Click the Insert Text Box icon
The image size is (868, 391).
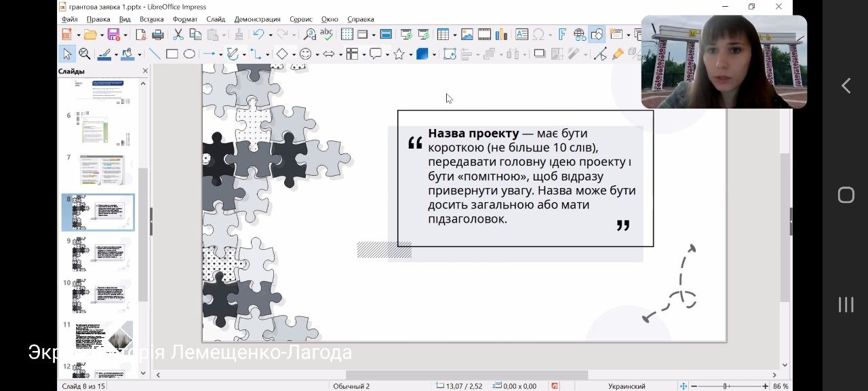[x=521, y=35]
